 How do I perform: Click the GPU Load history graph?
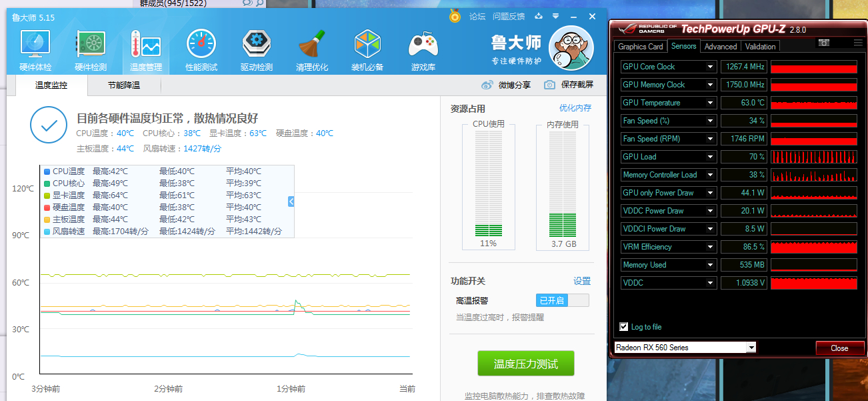pos(814,157)
